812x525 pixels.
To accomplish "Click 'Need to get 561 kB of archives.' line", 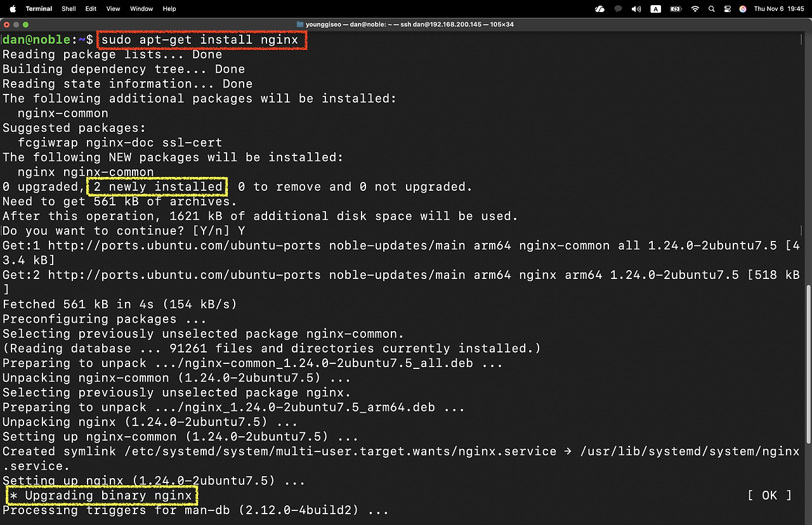I will tap(120, 202).
